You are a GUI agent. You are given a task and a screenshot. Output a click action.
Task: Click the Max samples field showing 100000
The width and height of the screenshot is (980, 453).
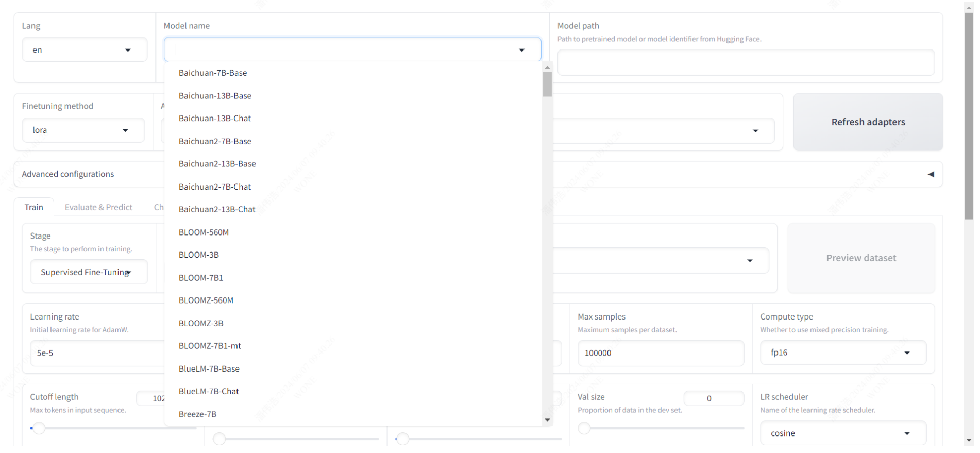(x=661, y=353)
